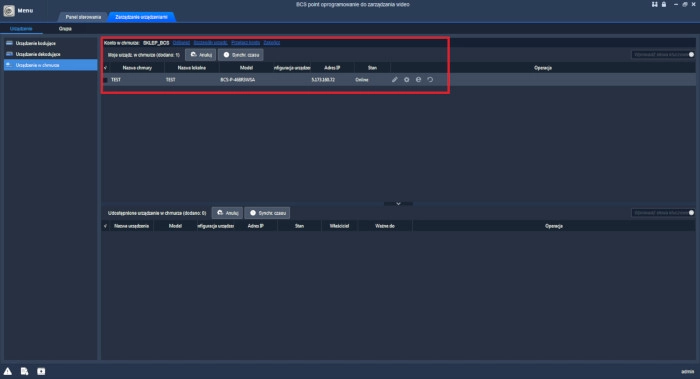Click the bottom bar icon right of the log icon
The width and height of the screenshot is (700, 379).
[41, 371]
